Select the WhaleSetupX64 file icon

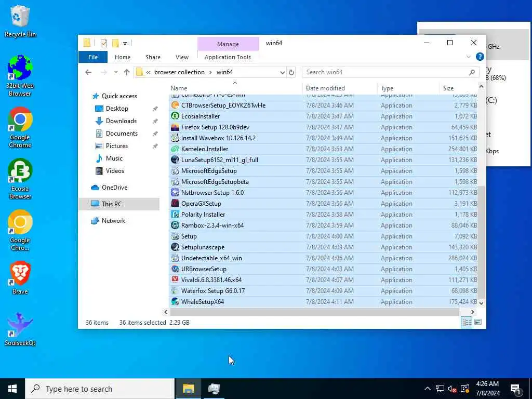tap(175, 302)
